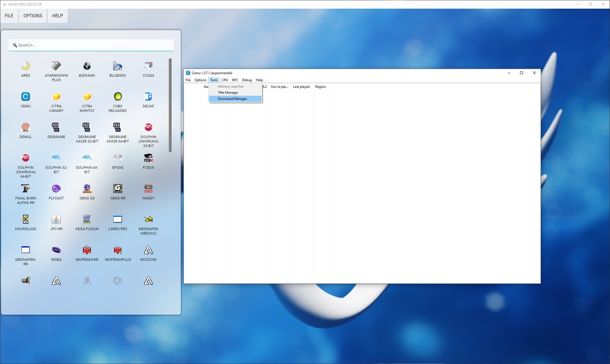Click the Last played column header
The height and width of the screenshot is (364, 610).
301,87
